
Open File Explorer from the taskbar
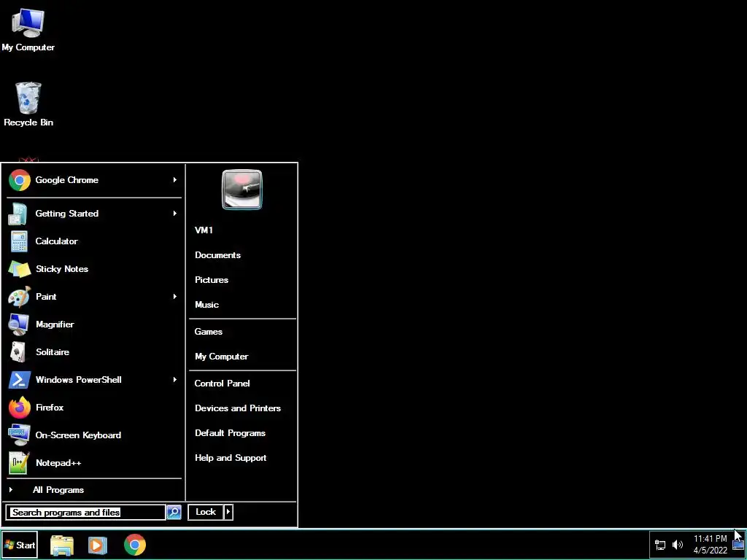click(x=62, y=545)
